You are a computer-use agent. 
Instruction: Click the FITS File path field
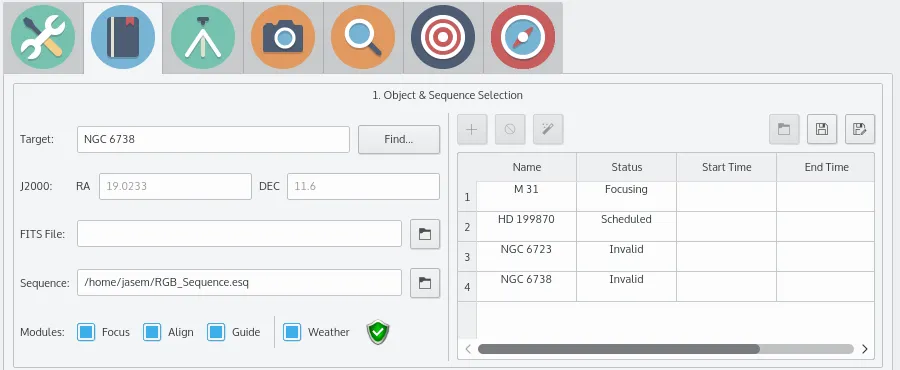tap(239, 234)
